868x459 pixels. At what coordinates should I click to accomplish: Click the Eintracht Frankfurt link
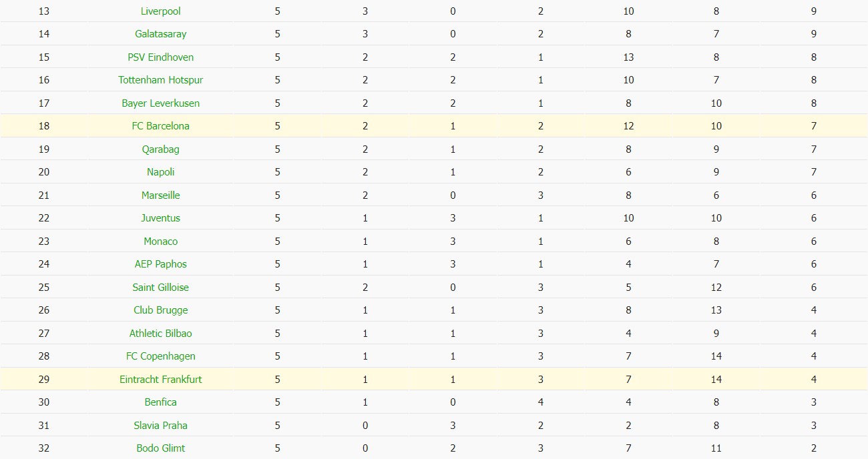[161, 380]
